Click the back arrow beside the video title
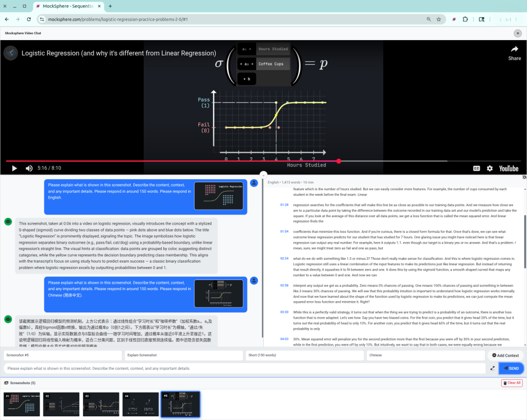Screen dimensions: 527x420 click(x=11, y=53)
